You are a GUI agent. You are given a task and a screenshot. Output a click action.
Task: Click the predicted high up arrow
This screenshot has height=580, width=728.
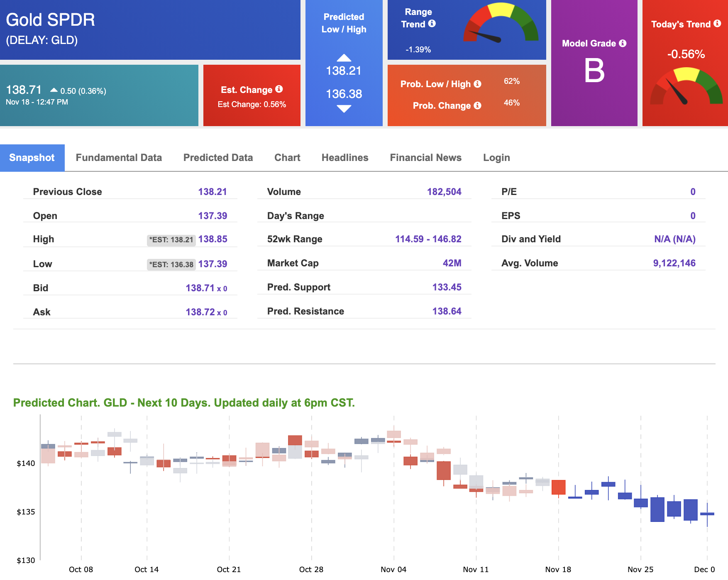point(344,58)
